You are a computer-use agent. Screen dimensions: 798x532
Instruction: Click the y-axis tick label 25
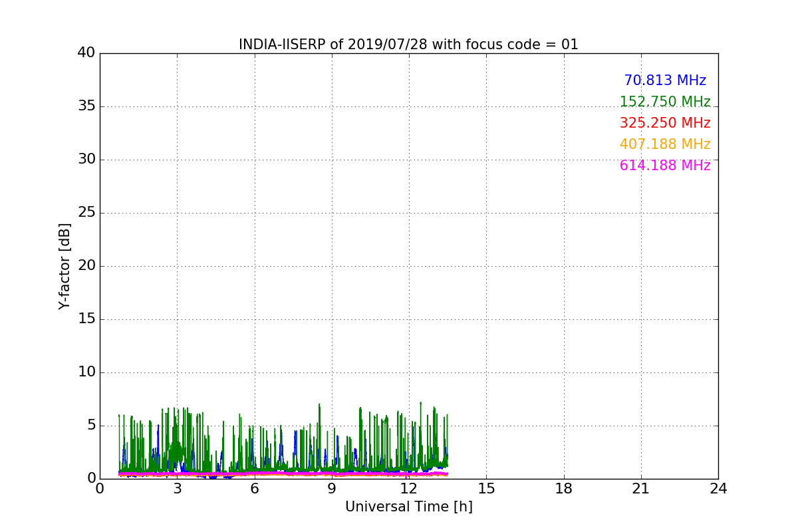[86, 213]
